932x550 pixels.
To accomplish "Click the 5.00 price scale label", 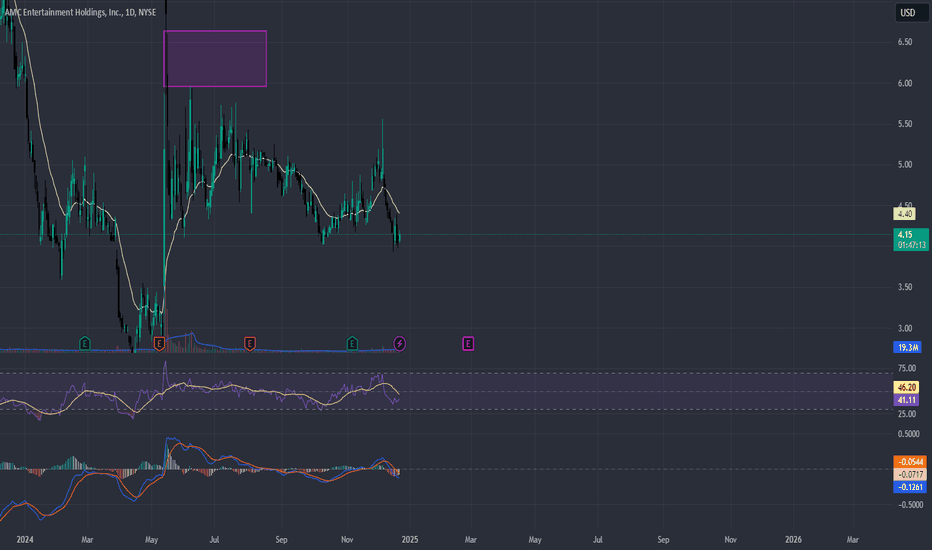I will click(905, 165).
